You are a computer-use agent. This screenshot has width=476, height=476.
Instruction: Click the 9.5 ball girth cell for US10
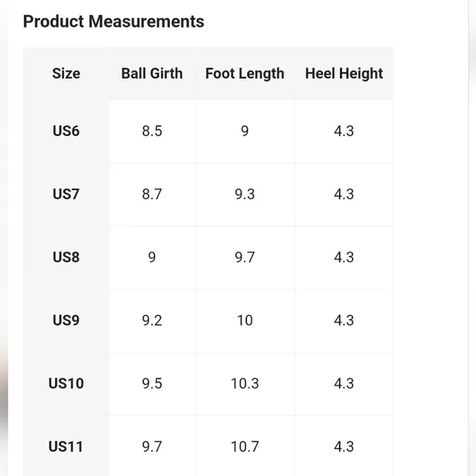152,384
